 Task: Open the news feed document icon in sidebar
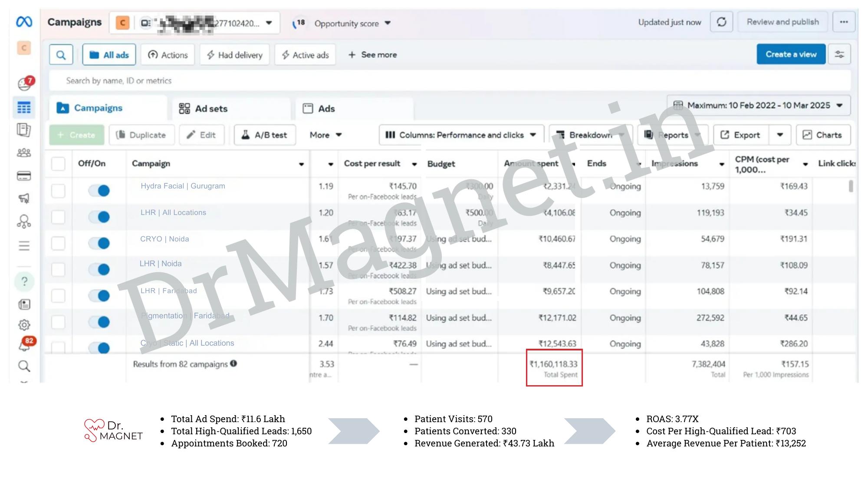(x=24, y=304)
